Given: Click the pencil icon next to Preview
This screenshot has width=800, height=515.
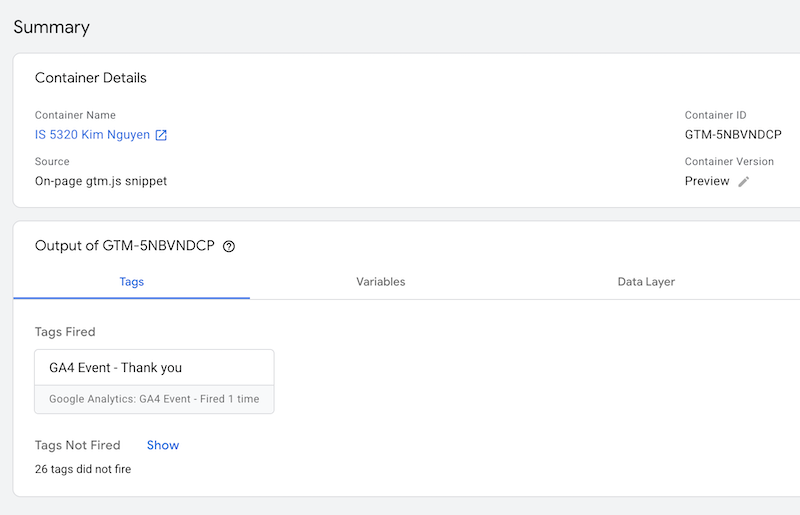Looking at the screenshot, I should (x=743, y=181).
